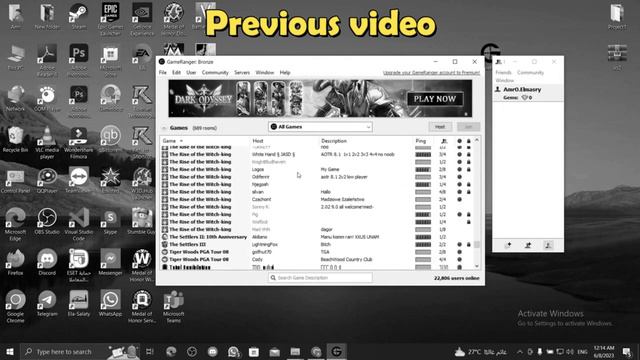Open the Community menu in the GameRanger main window
This screenshot has width=640, height=360.
(x=215, y=73)
